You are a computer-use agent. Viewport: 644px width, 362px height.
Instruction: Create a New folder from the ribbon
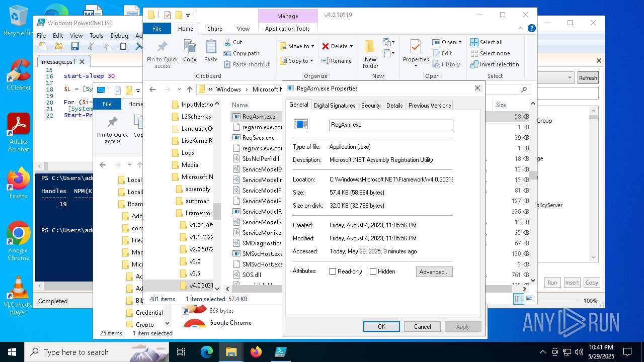(x=370, y=54)
